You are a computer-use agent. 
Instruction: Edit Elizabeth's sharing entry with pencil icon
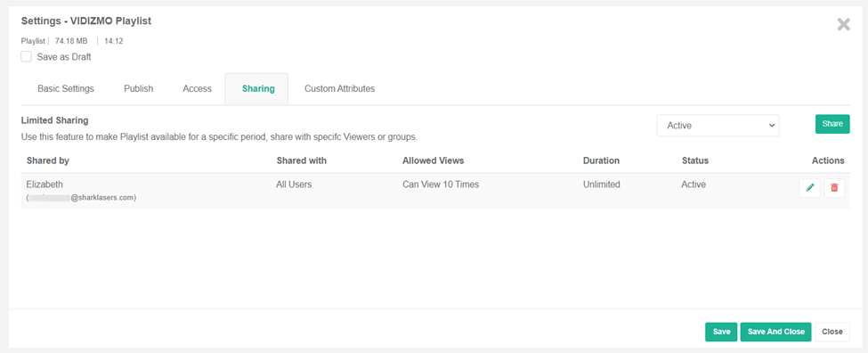pyautogui.click(x=810, y=188)
